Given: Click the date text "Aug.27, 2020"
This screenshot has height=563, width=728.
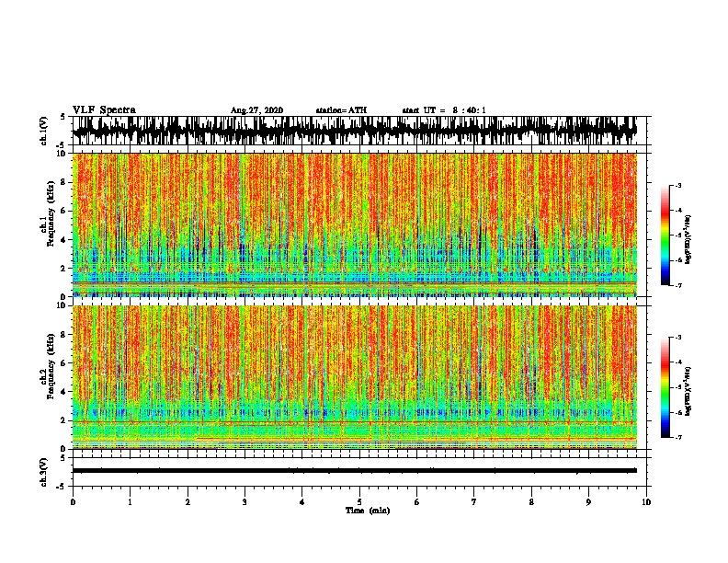Looking at the screenshot, I should [x=256, y=110].
